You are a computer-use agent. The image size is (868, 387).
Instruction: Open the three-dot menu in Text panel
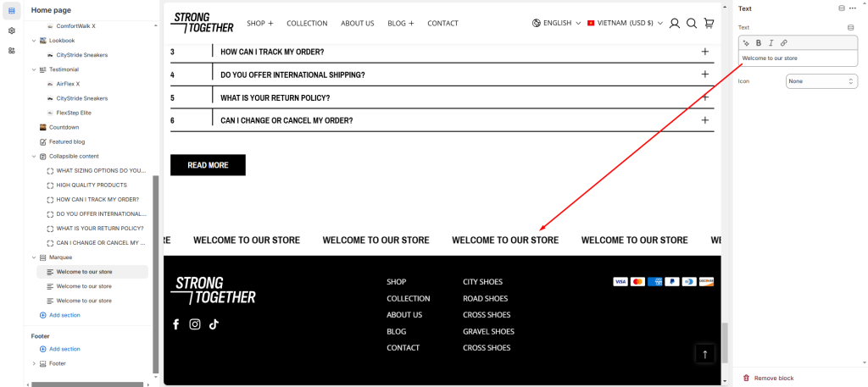coord(852,8)
